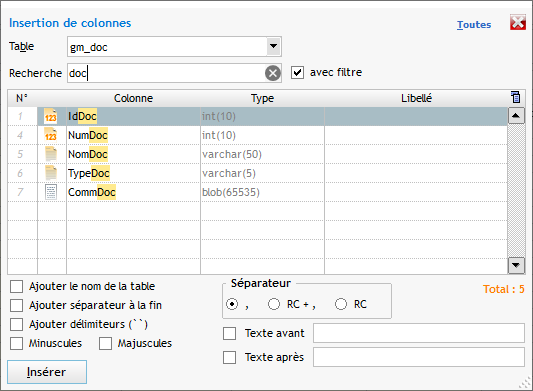Click the scroll down arrow of list
Screen dimensions: 533x391
click(516, 265)
